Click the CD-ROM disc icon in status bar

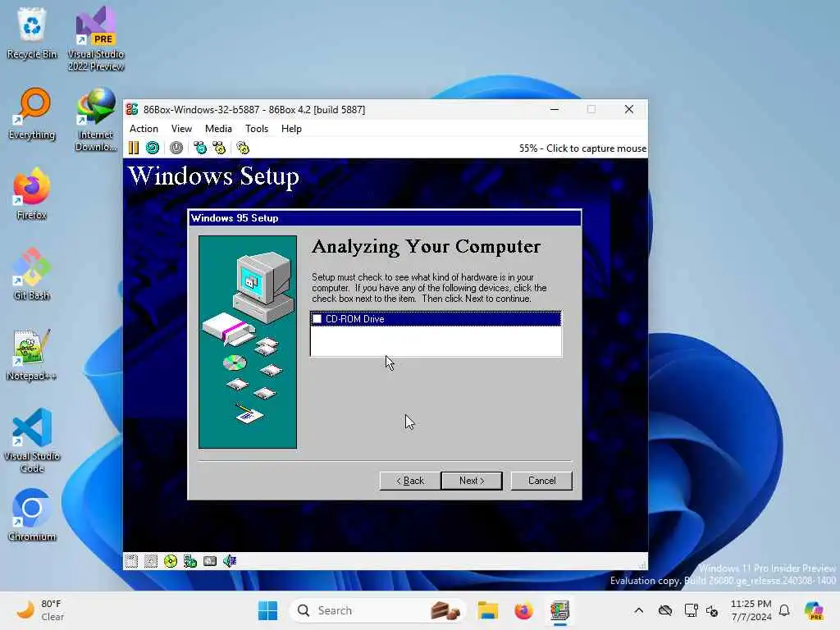[171, 561]
